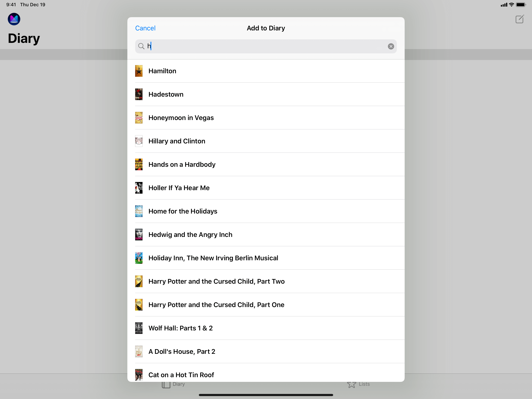Click the magnifying glass search icon
Image resolution: width=532 pixels, height=399 pixels.
(141, 46)
